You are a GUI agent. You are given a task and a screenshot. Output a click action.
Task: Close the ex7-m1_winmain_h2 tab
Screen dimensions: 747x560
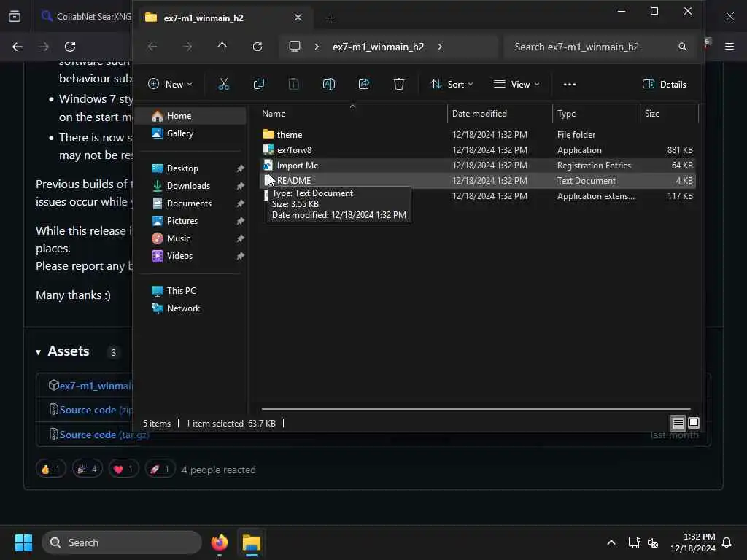point(298,17)
